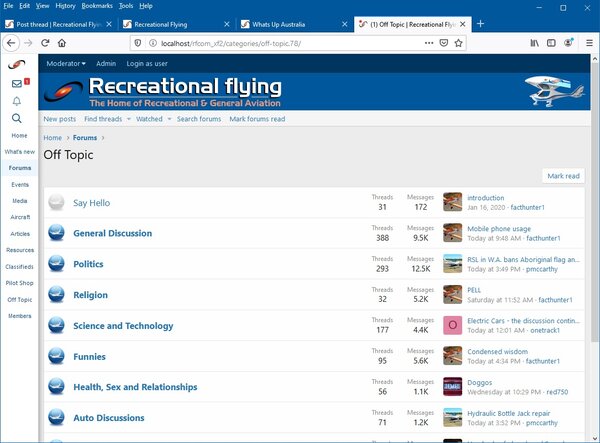Open the General Discussion forum
This screenshot has width=600, height=443.
tap(112, 233)
